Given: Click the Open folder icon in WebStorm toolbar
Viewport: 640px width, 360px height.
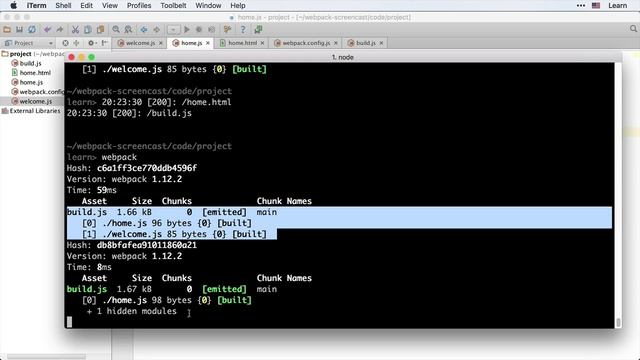Looking at the screenshot, I should [7, 29].
